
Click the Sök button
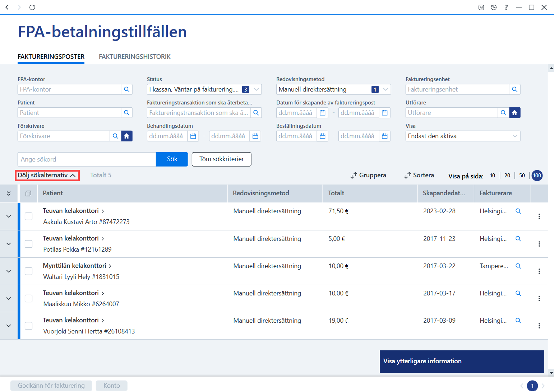pyautogui.click(x=172, y=159)
